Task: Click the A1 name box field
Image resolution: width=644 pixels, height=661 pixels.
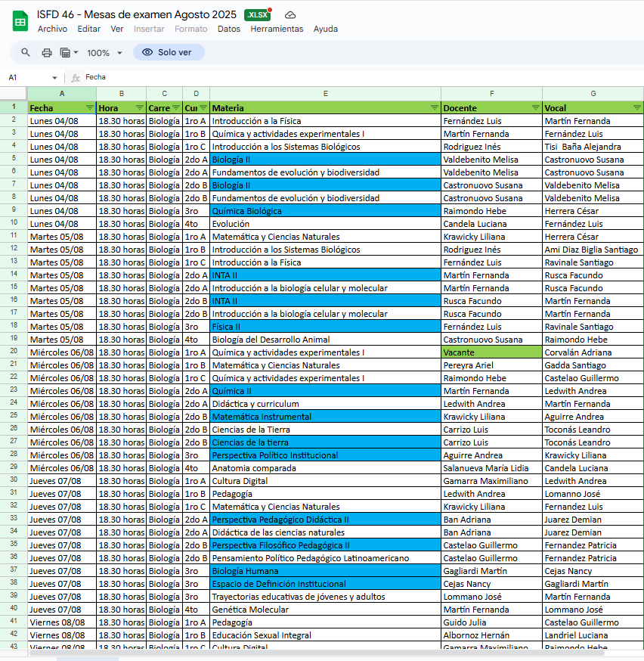Action: point(33,78)
